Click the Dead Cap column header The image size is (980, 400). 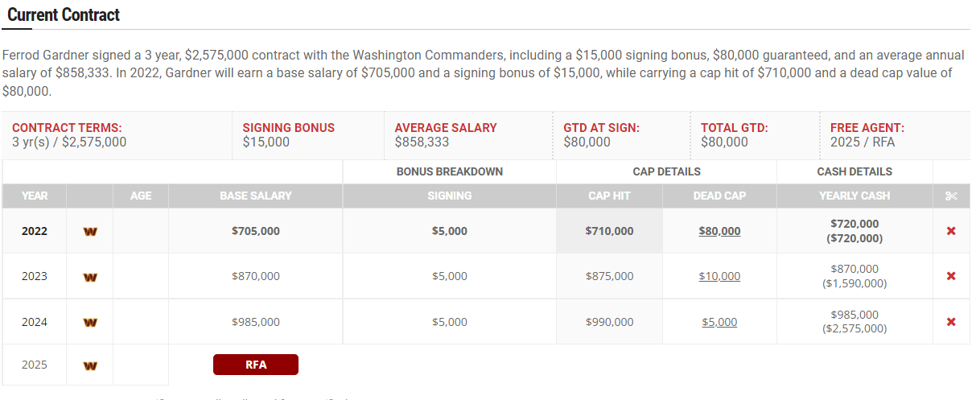719,196
